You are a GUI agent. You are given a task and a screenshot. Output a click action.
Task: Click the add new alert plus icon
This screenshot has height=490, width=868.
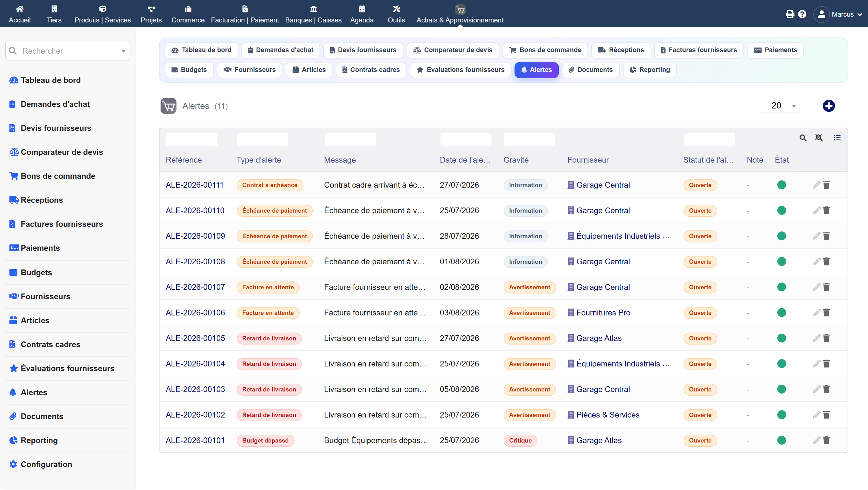(829, 106)
